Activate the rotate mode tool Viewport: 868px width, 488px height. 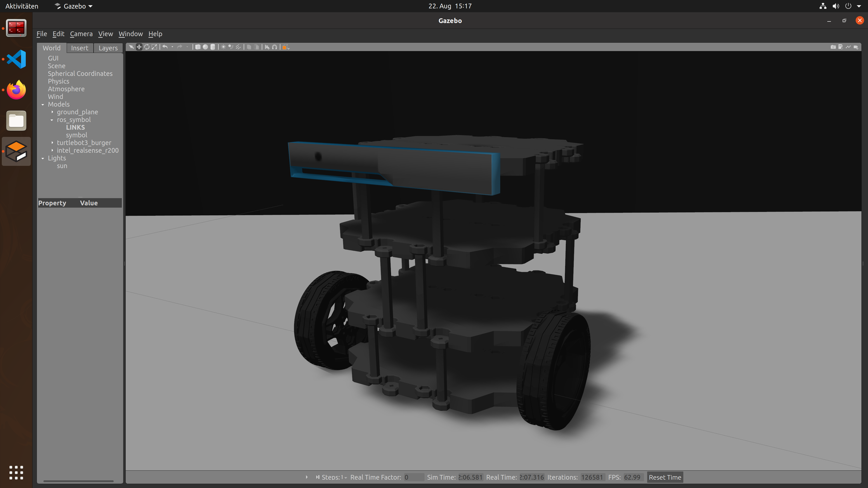pyautogui.click(x=146, y=47)
